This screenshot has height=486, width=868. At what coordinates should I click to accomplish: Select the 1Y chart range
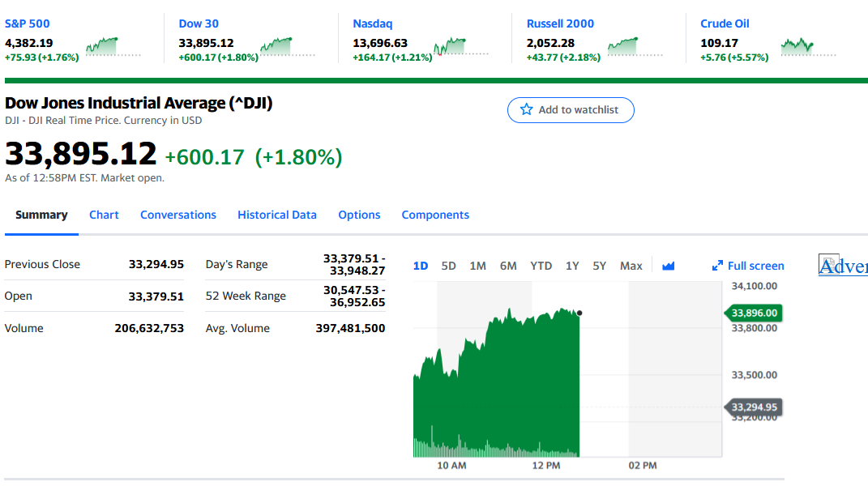click(x=572, y=266)
